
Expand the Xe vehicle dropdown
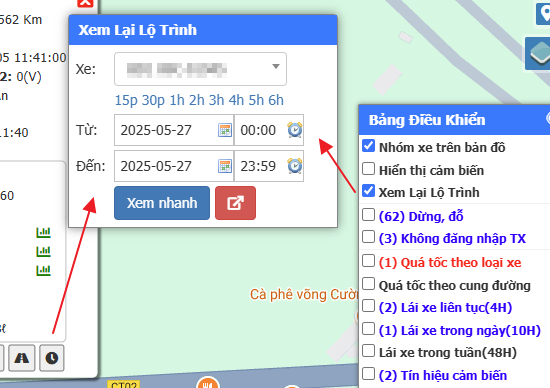tap(200, 69)
